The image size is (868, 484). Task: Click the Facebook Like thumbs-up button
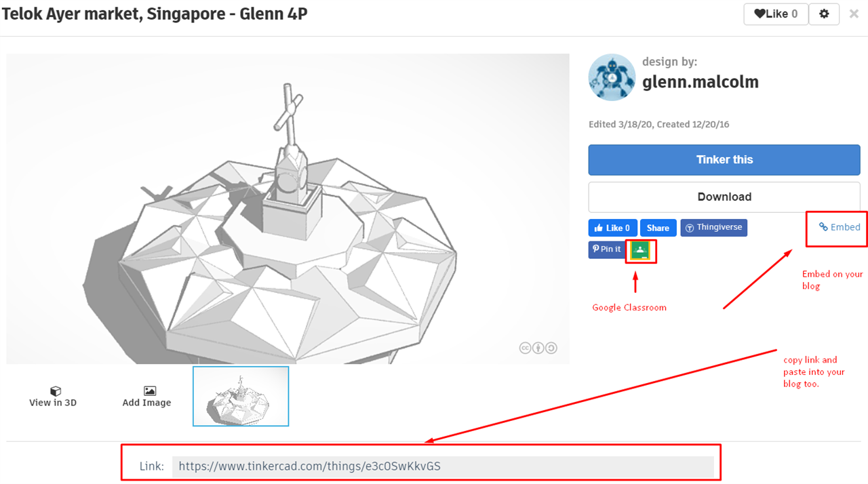click(612, 228)
